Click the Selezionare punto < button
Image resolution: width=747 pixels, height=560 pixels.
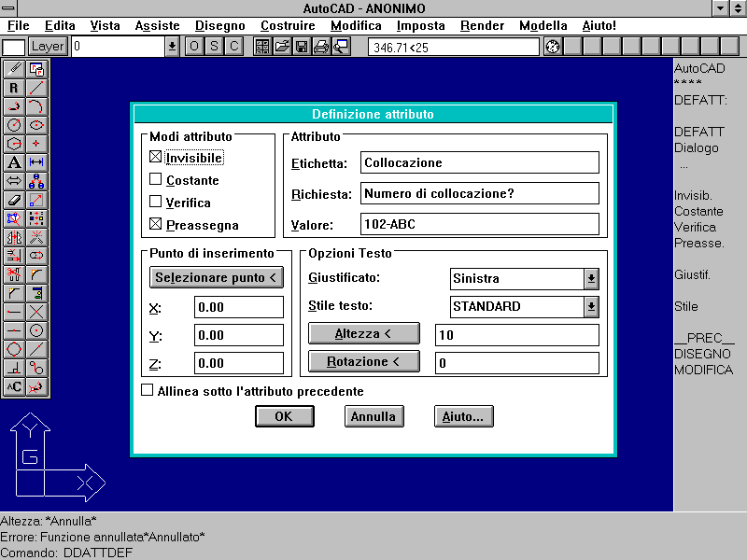[x=217, y=277]
